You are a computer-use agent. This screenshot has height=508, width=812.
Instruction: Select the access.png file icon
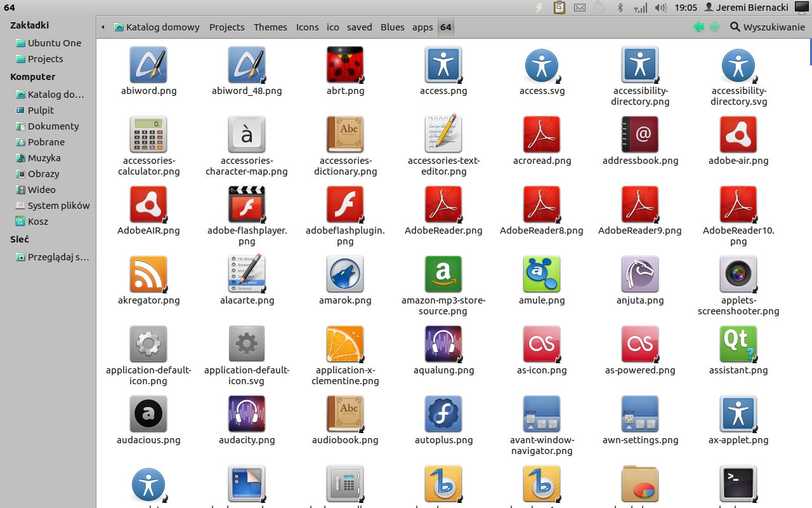443,65
